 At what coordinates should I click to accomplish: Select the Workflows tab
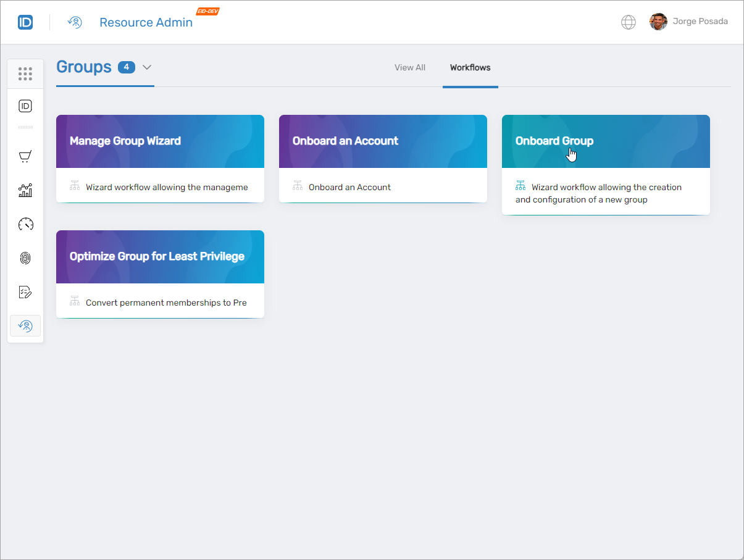(470, 67)
